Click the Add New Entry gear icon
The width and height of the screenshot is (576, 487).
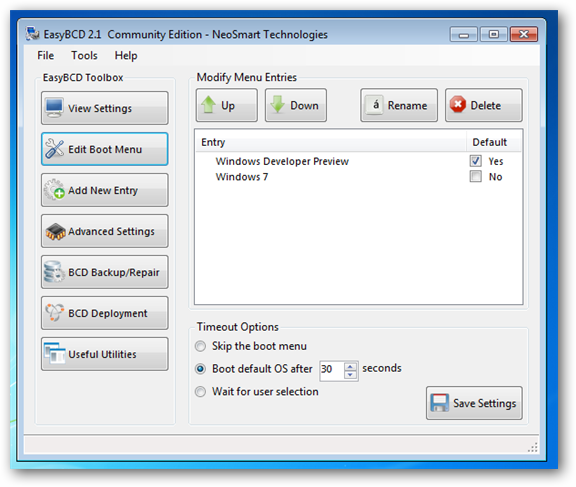[54, 190]
